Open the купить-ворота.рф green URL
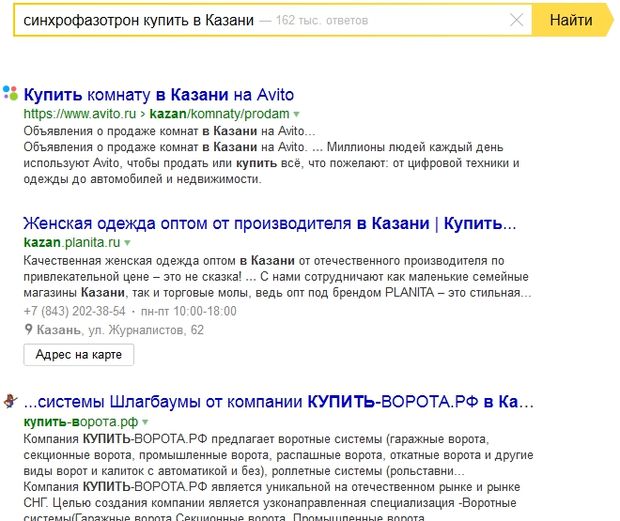Viewport: 620px width, 521px height. click(x=81, y=422)
